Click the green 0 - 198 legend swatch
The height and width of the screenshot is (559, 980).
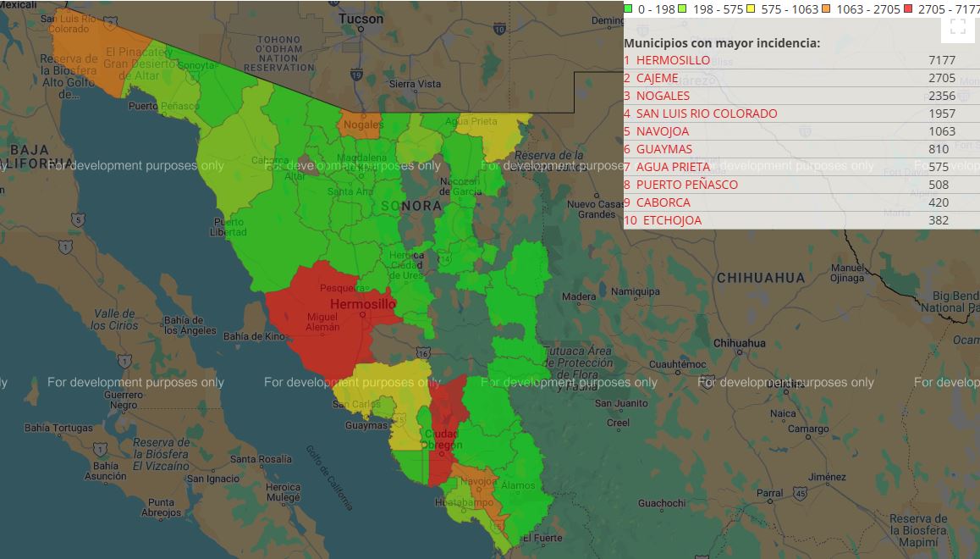[x=629, y=8]
